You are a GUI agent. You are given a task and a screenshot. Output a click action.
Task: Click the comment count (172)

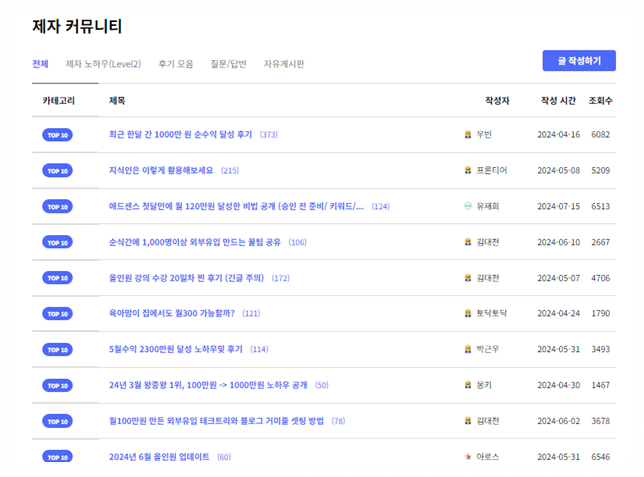[281, 278]
